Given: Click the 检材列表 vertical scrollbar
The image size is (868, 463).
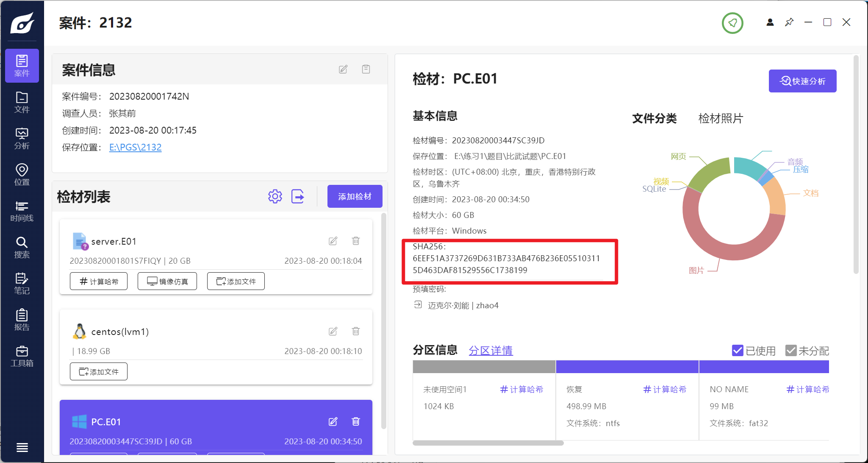Looking at the screenshot, I should [384, 321].
